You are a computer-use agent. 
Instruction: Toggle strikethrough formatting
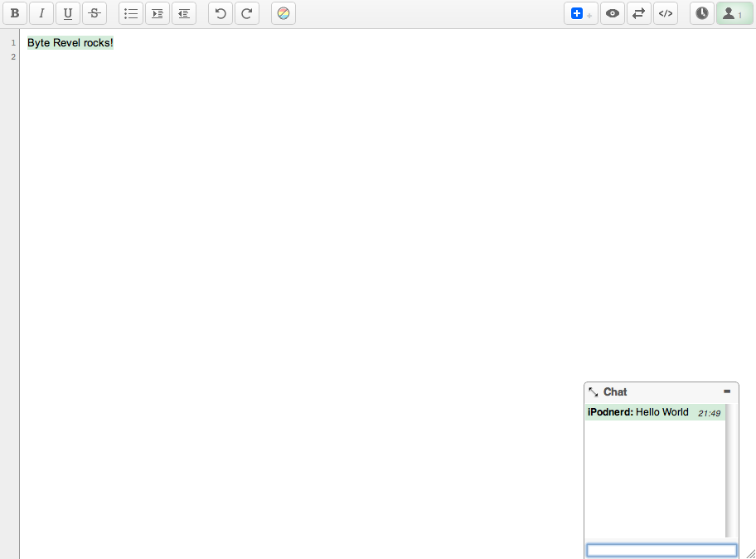pos(94,13)
